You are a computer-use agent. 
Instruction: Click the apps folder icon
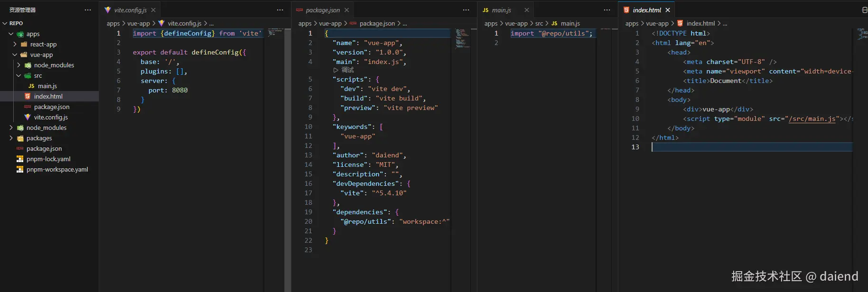tap(20, 34)
